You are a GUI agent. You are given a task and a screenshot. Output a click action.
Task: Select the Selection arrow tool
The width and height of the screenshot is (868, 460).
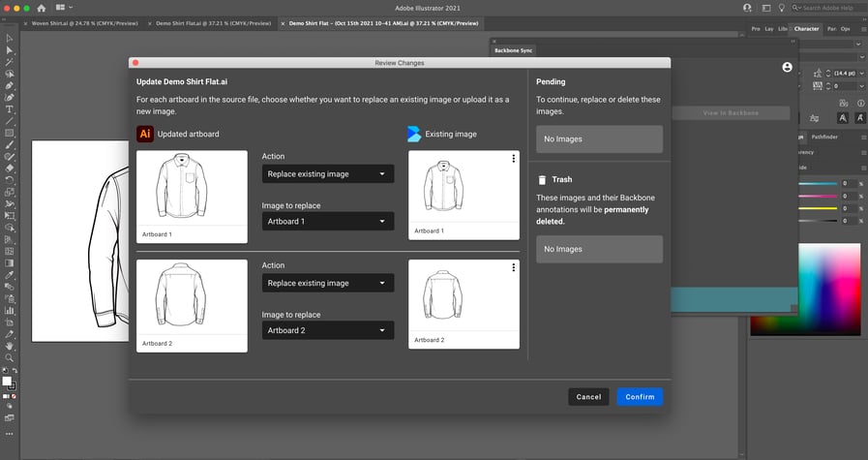(9, 38)
